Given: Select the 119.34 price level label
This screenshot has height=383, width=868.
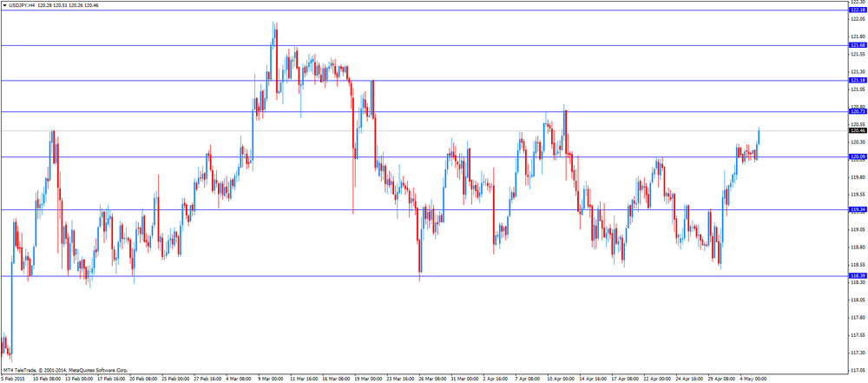Looking at the screenshot, I should coord(858,209).
